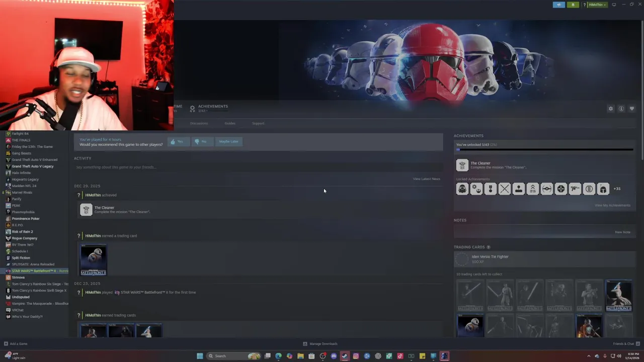This screenshot has height=362, width=644.
Task: Select Halo Infinite in library list
Action: [x=21, y=173]
